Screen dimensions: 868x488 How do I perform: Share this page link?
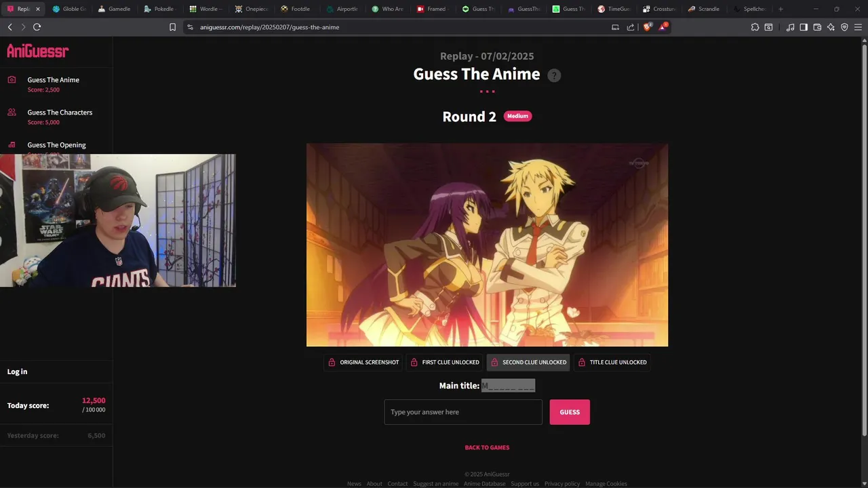tap(631, 27)
